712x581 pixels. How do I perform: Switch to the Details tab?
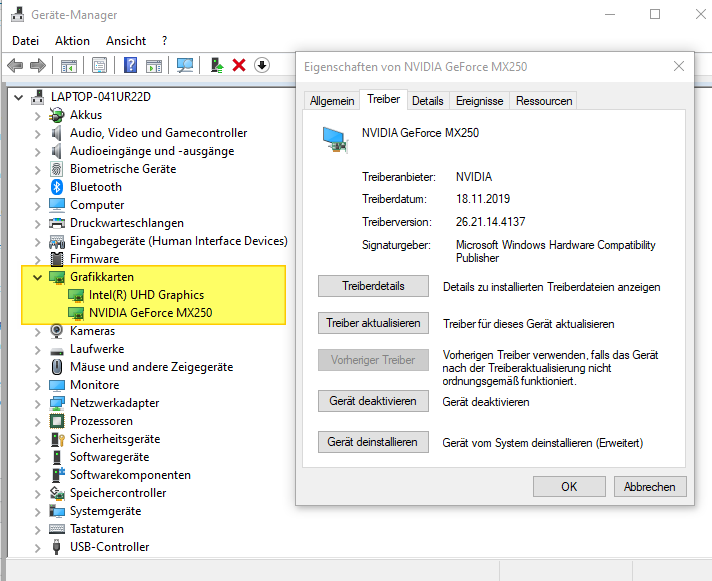(427, 101)
